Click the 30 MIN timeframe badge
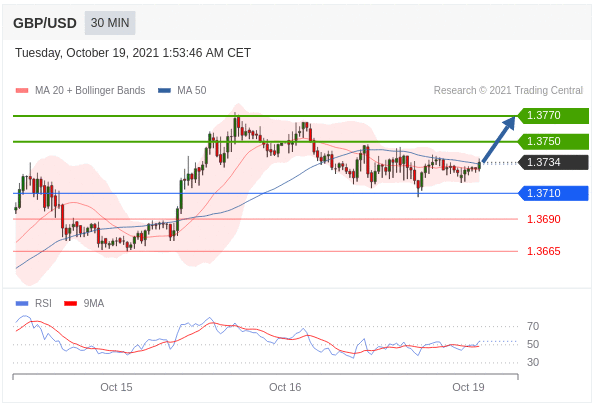The image size is (597, 410). click(x=110, y=23)
